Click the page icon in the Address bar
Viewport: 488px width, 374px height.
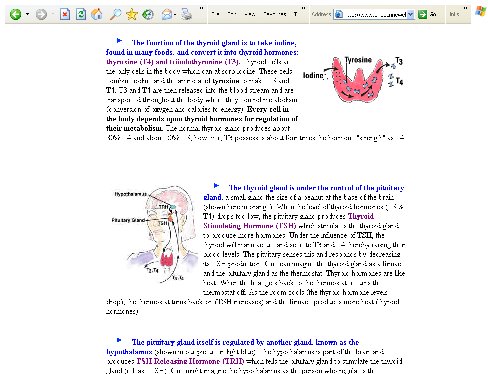coord(339,14)
